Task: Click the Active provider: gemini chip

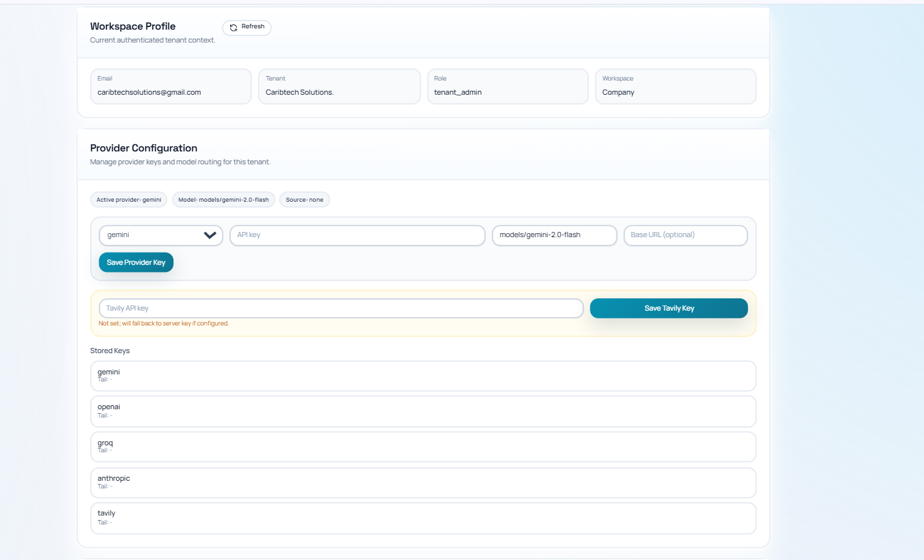Action: pyautogui.click(x=129, y=200)
